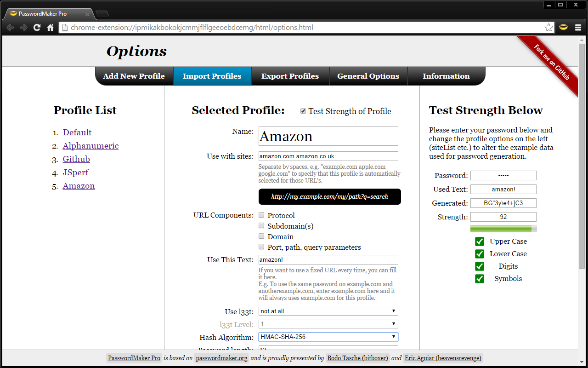588x368 pixels.
Task: Click the Fork me on GitHub ribbon
Action: tap(551, 62)
